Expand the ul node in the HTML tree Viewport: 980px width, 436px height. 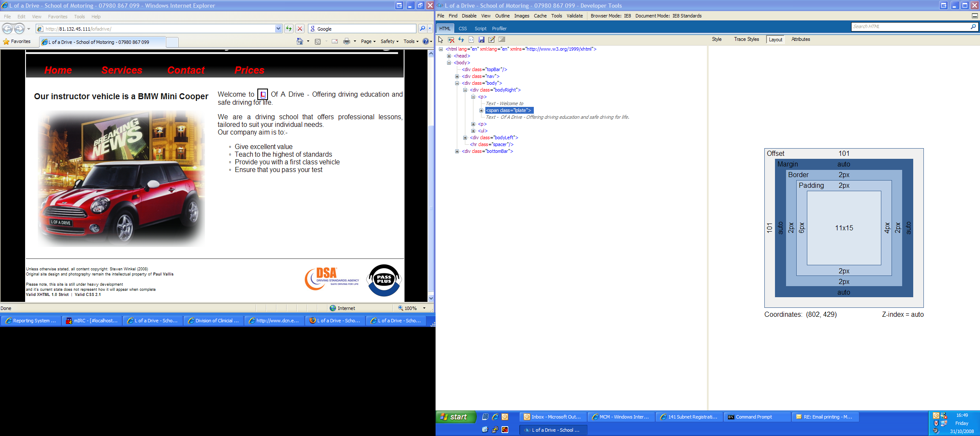(473, 131)
